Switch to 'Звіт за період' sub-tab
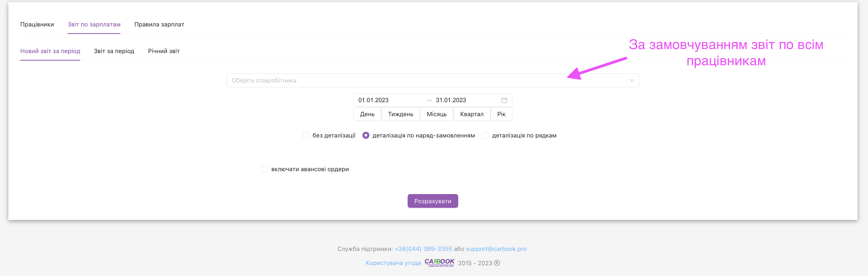This screenshot has width=868, height=276. pos(114,51)
